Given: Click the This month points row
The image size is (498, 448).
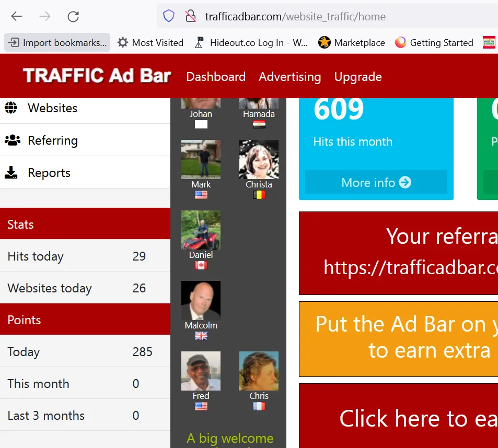Looking at the screenshot, I should (x=85, y=383).
